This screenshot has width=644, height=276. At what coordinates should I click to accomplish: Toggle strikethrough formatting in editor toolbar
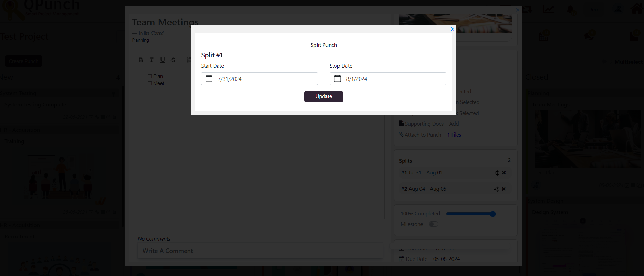pos(173,60)
